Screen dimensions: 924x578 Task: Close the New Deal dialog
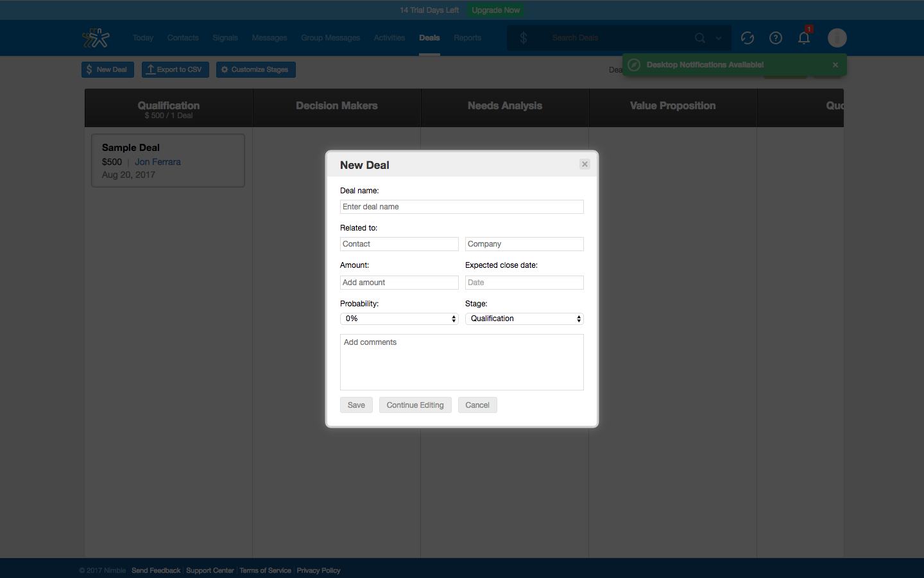[585, 164]
